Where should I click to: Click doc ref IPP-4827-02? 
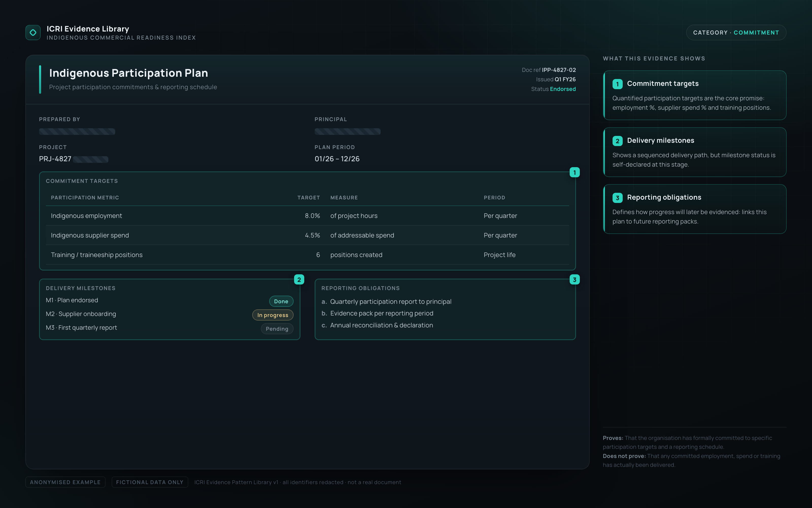point(559,70)
